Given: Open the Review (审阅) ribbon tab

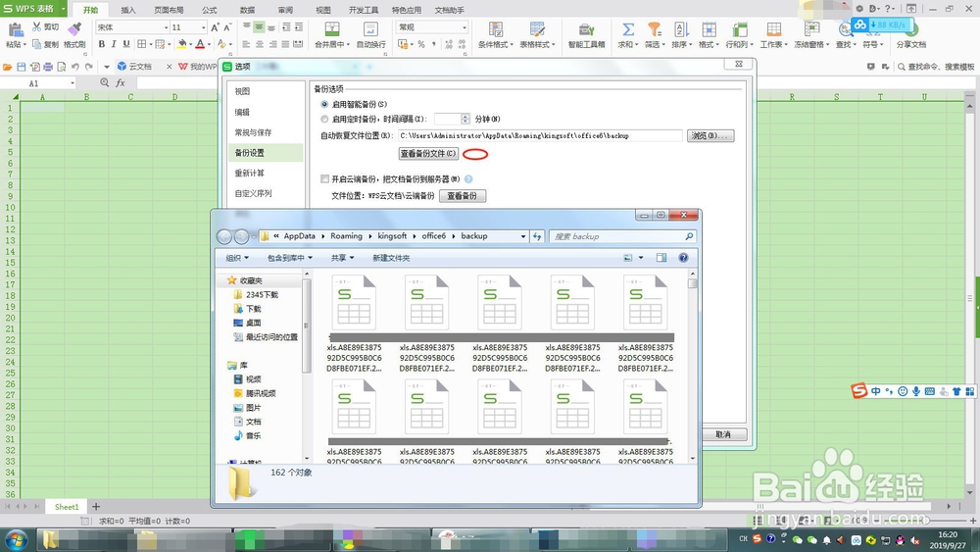Looking at the screenshot, I should click(285, 10).
